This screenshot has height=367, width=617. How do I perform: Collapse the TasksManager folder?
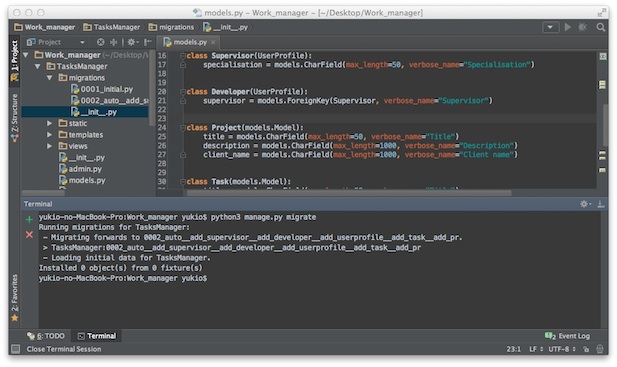(38, 66)
